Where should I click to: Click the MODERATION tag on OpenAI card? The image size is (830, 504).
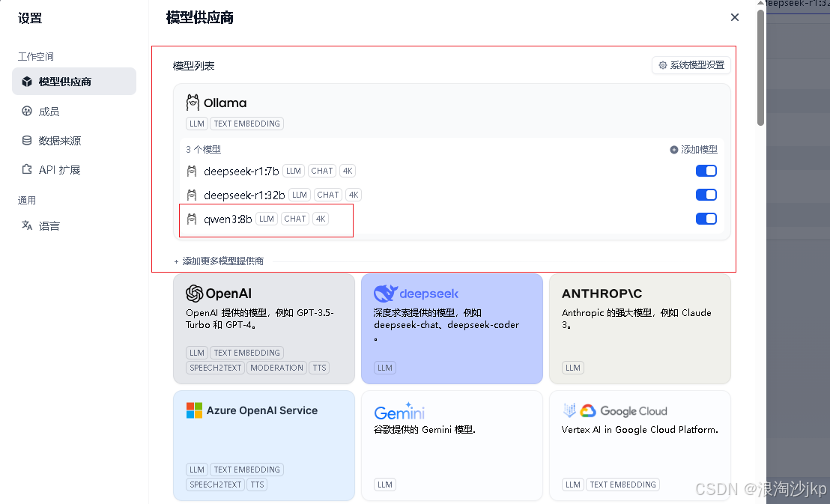(276, 368)
